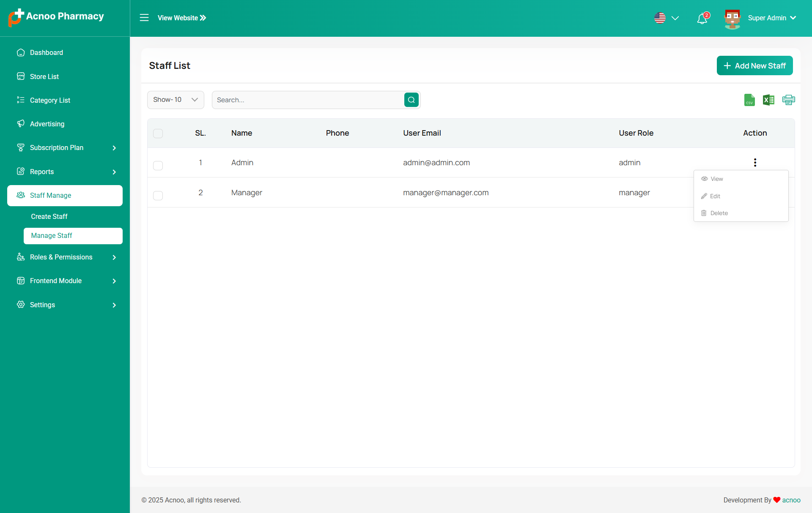Open the Show-10 entries dropdown

176,100
